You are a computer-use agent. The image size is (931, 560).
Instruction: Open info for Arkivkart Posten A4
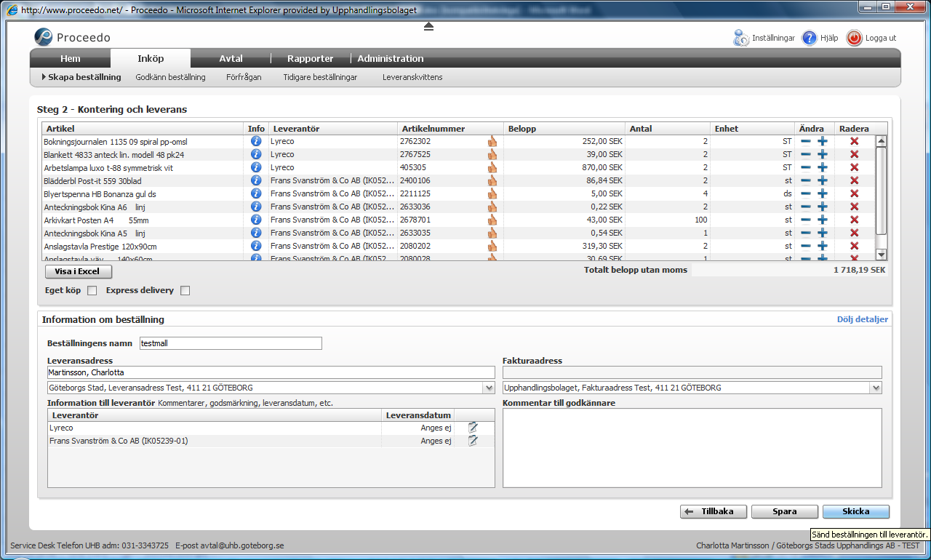tap(256, 220)
